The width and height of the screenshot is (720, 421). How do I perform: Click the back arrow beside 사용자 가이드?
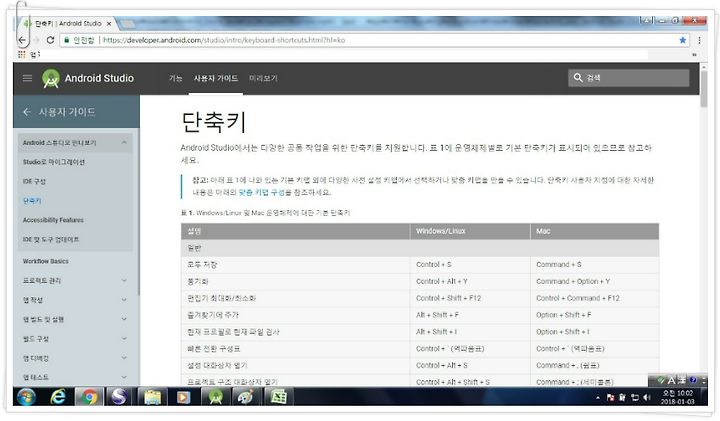coord(27,112)
